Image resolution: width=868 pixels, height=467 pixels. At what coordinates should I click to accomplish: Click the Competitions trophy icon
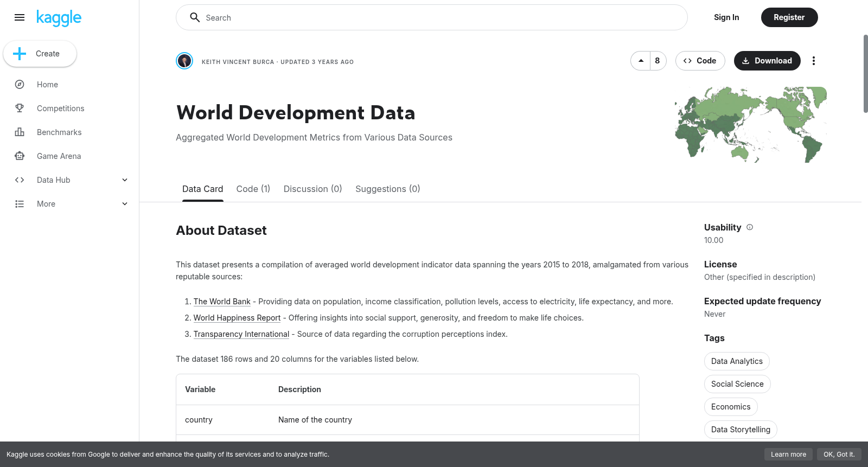click(20, 108)
